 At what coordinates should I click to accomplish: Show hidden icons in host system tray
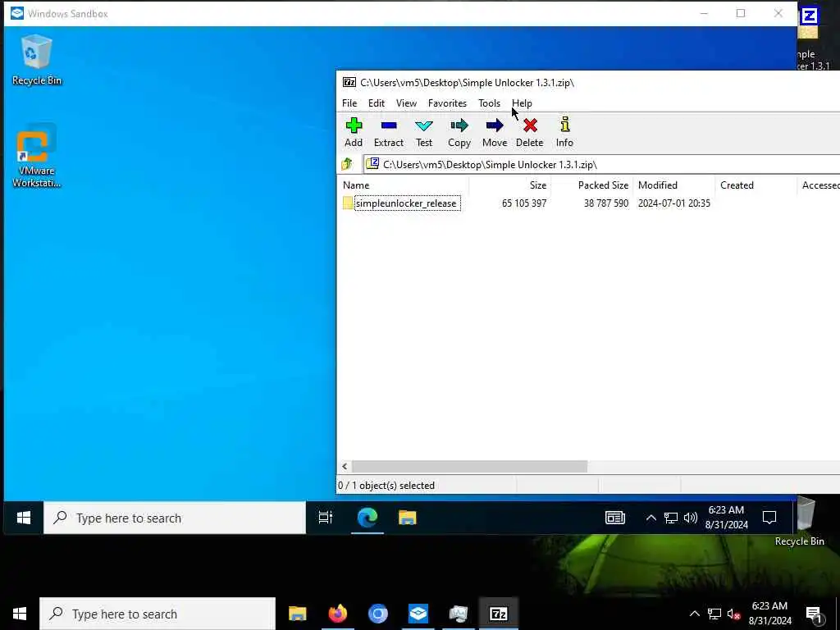(694, 614)
